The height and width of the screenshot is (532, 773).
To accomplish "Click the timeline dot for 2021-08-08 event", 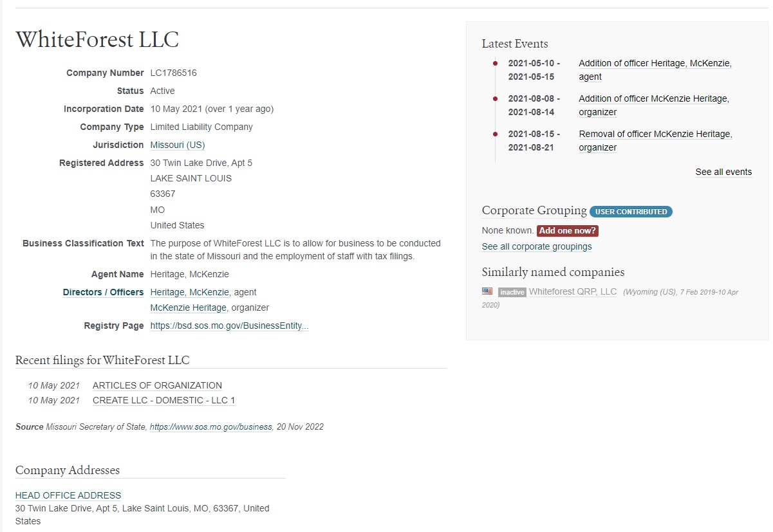I will (x=495, y=98).
